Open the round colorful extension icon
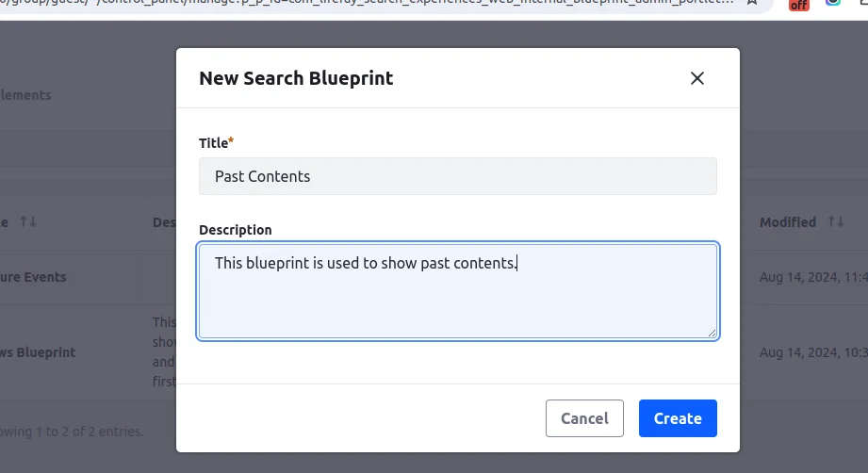This screenshot has width=868, height=473. [832, 2]
